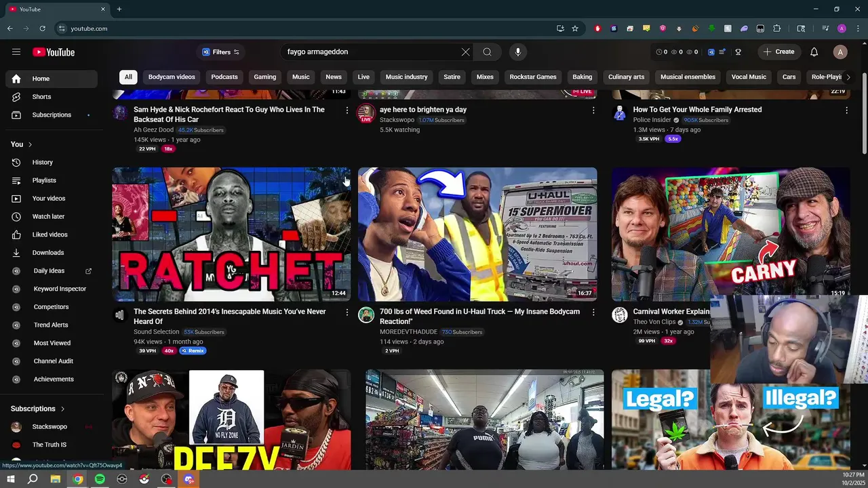868x488 pixels.
Task: Open the Police Insider channel link
Action: tap(652, 120)
